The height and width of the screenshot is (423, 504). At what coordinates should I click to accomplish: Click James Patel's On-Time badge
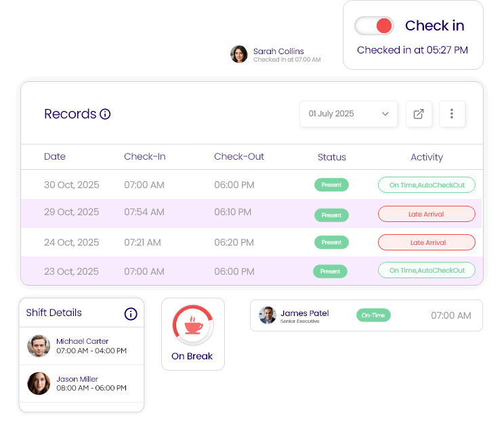pos(373,315)
